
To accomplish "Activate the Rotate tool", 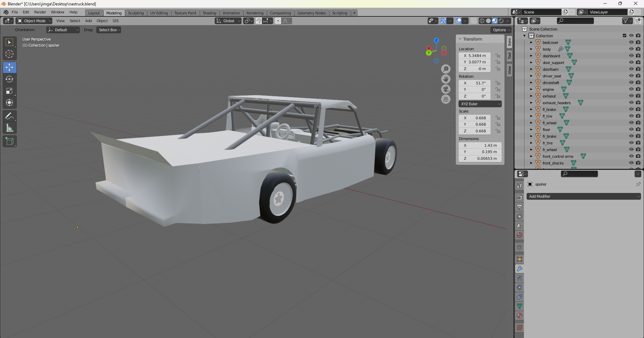I will point(9,79).
